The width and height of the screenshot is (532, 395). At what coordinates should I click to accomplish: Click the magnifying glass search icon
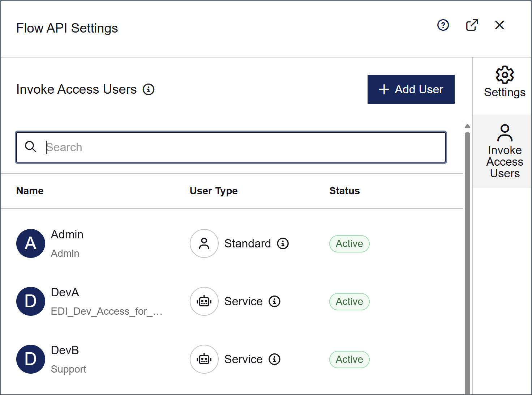tap(30, 147)
